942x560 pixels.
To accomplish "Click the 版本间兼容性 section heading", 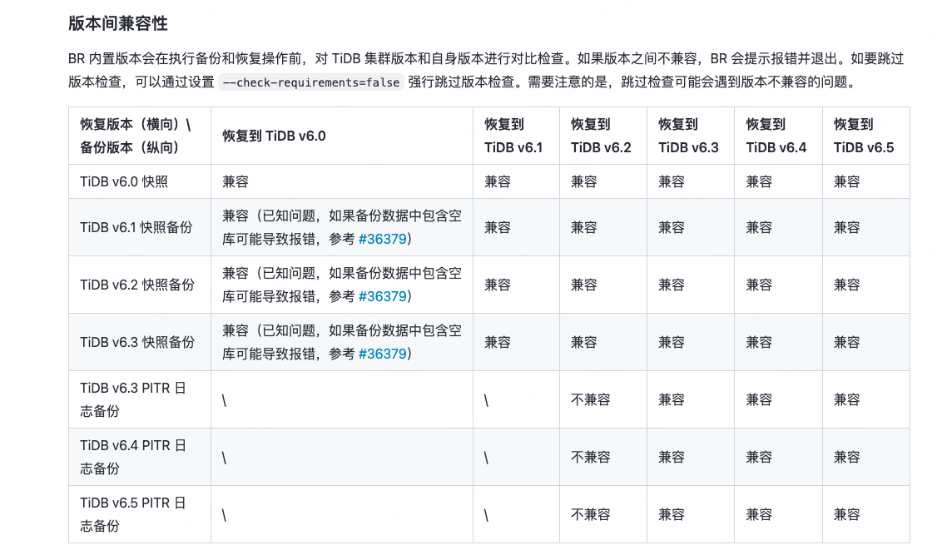I will click(118, 23).
